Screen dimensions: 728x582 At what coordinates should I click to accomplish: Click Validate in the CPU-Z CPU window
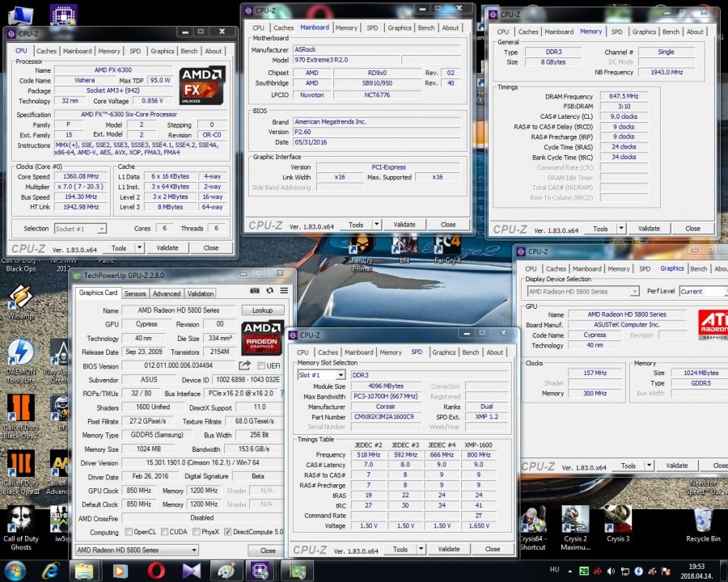(x=167, y=248)
